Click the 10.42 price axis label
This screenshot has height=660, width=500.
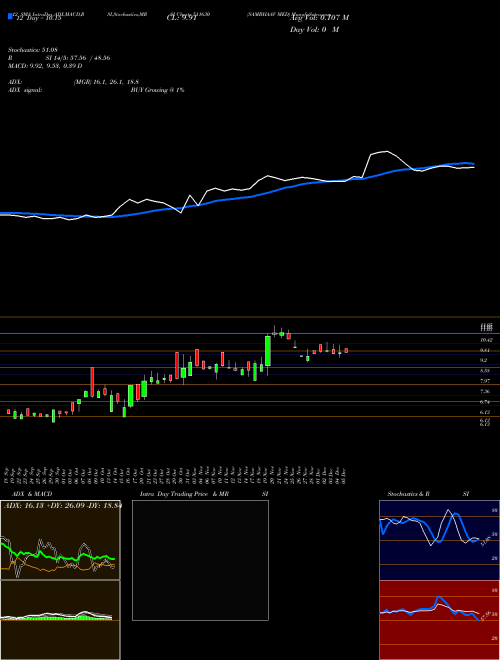pyautogui.click(x=485, y=340)
